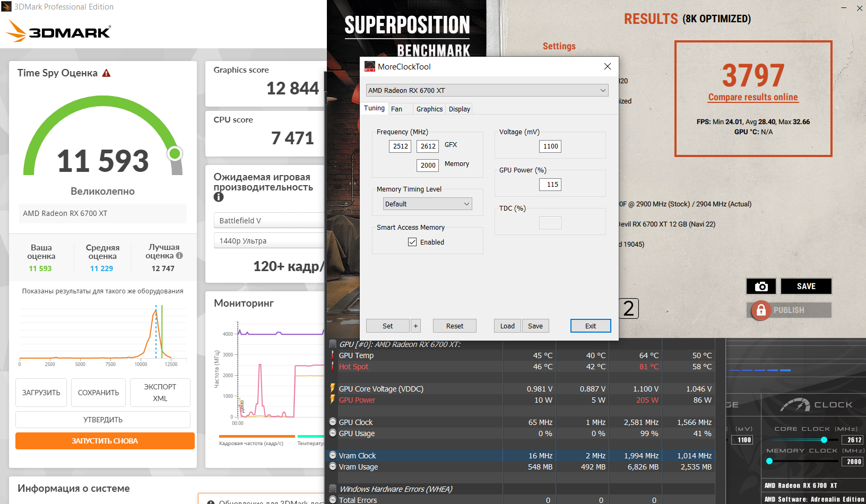Switch to the Tuning tab in MoreClockTool
The image size is (866, 504).
pyautogui.click(x=374, y=108)
